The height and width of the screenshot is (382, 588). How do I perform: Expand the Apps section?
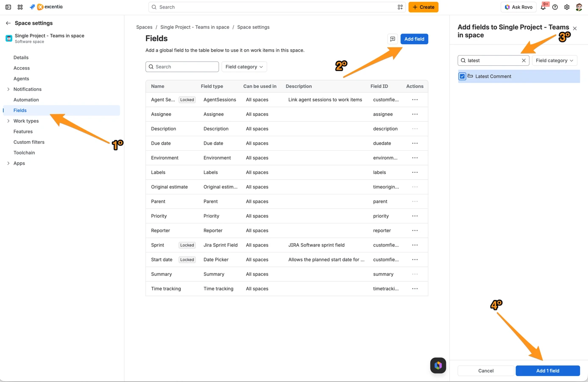[8, 163]
